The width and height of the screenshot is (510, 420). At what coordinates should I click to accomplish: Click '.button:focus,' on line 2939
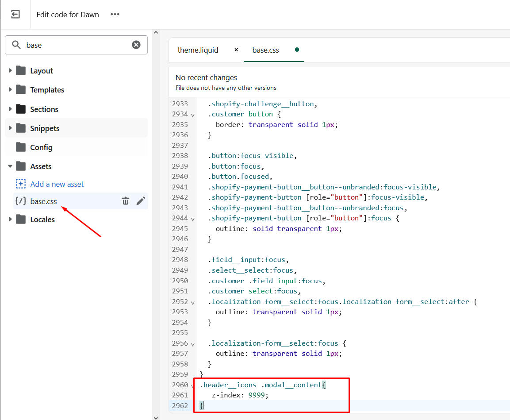[236, 166]
